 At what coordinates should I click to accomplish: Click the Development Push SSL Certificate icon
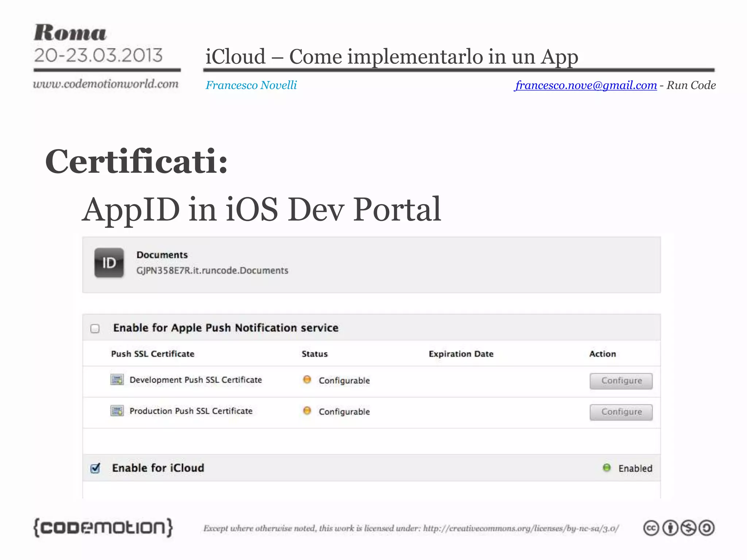coord(117,380)
